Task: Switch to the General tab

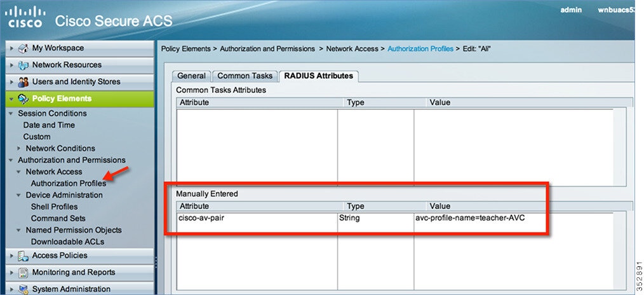Action: click(191, 76)
